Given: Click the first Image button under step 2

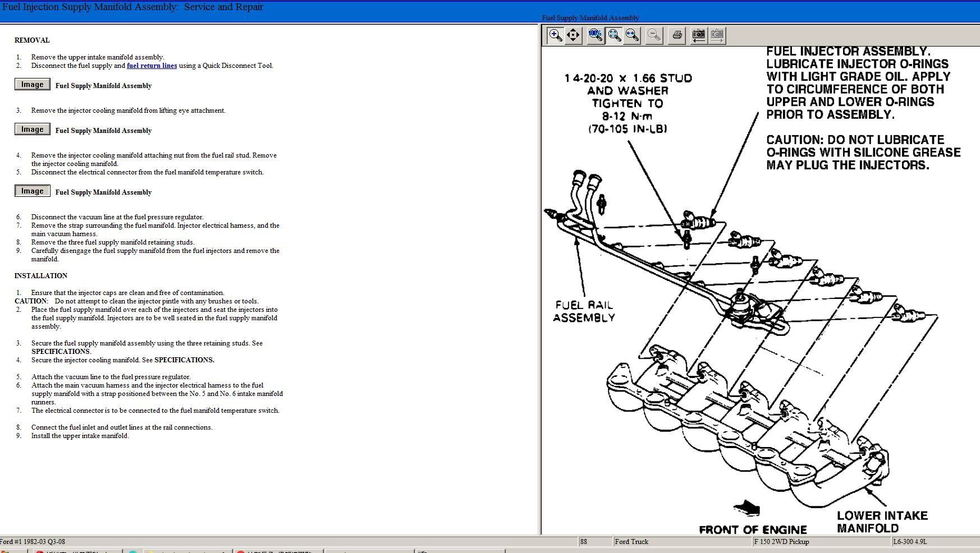Looking at the screenshot, I should tap(32, 85).
